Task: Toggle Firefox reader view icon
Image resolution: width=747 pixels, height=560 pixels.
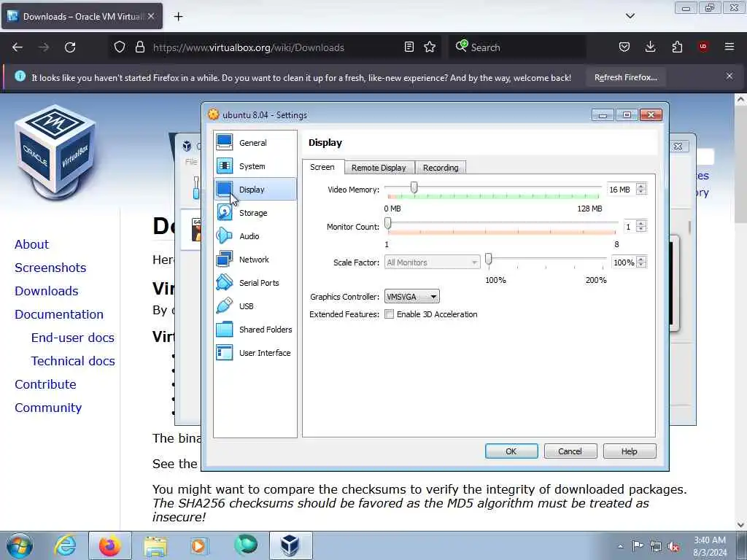Action: pyautogui.click(x=409, y=47)
